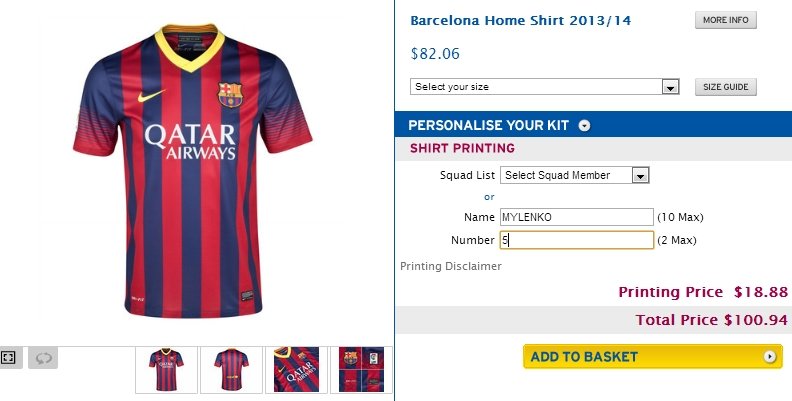Open the Printing Disclaimer link

450,266
